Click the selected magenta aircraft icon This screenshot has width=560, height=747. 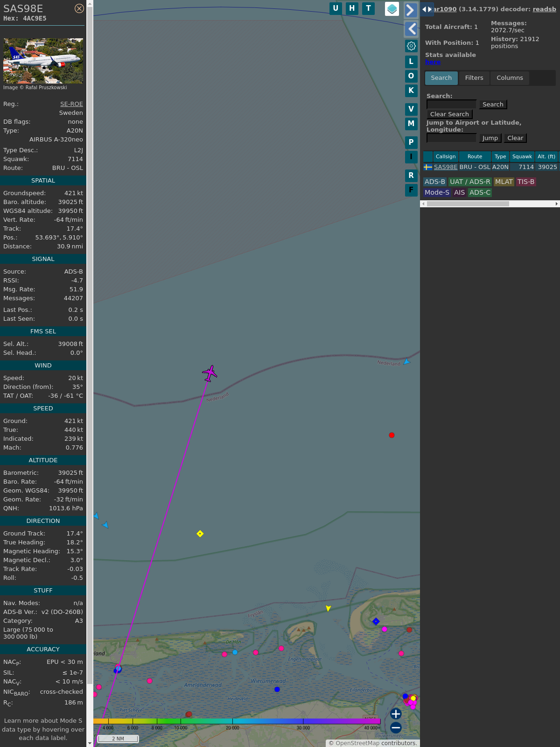(210, 373)
